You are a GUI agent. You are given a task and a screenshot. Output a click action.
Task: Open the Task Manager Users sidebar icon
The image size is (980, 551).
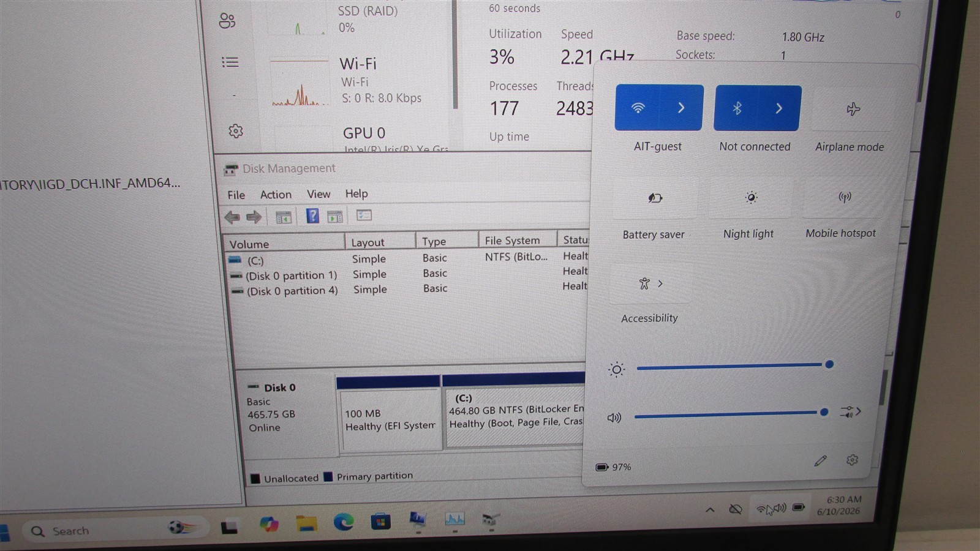227,21
